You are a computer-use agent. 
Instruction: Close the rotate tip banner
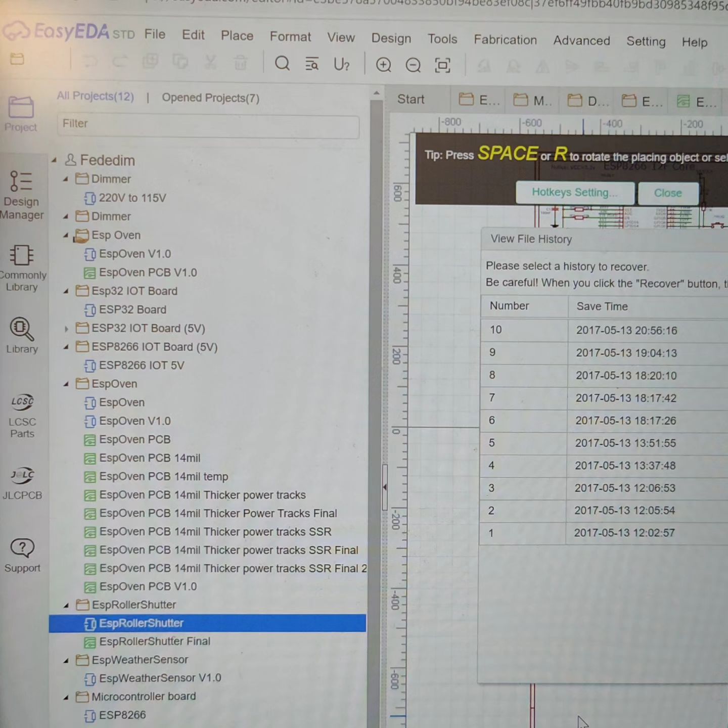coord(668,193)
